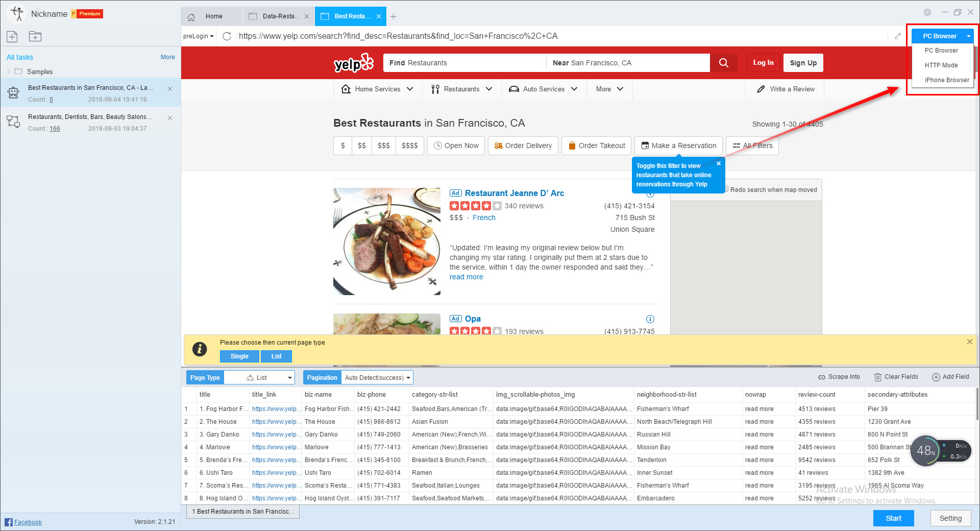Open the Restaurant Jeanne D' Arc link
980x531 pixels.
click(514, 193)
